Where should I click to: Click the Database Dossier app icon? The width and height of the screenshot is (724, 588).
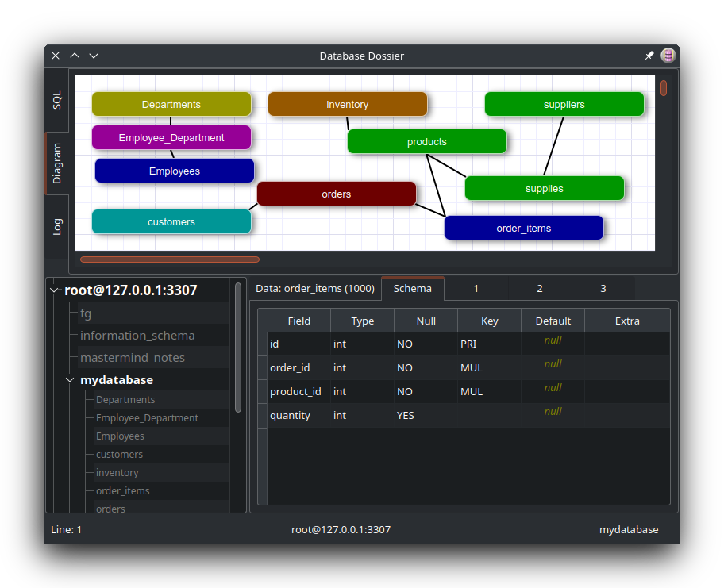pos(668,56)
